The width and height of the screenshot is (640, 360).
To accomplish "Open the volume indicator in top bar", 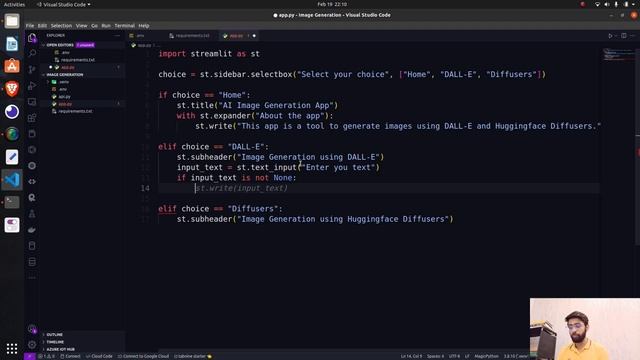I will pyautogui.click(x=607, y=4).
